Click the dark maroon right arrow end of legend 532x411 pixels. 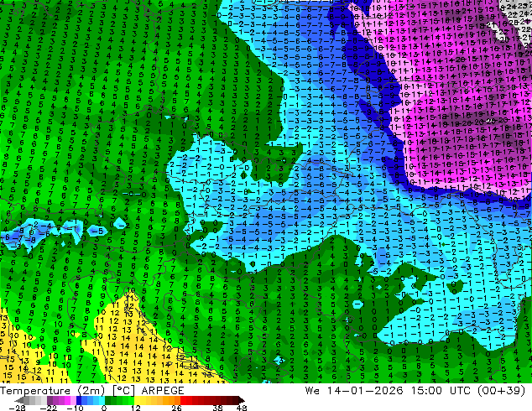click(242, 400)
